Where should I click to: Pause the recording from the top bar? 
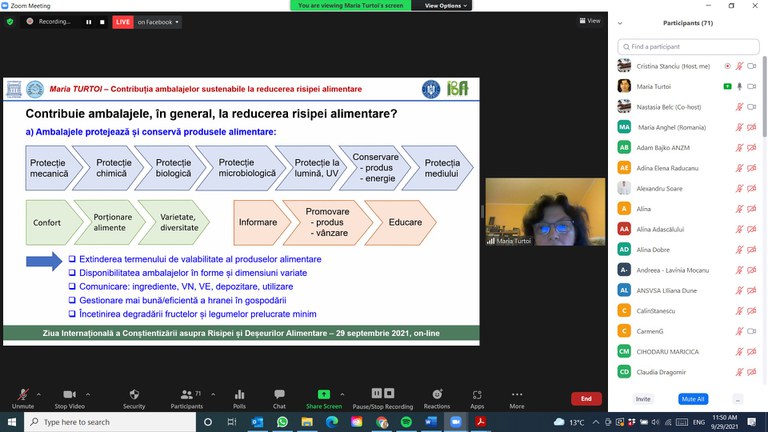[x=88, y=21]
